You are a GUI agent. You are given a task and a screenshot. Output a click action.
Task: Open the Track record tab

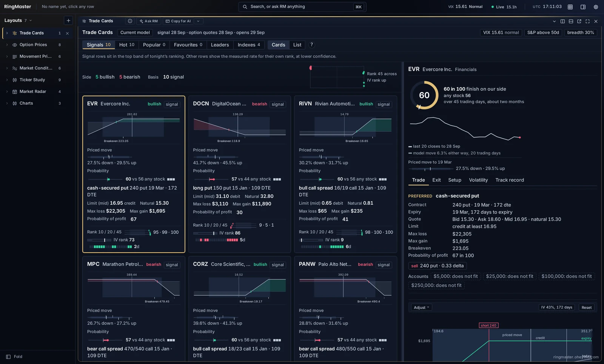point(510,180)
